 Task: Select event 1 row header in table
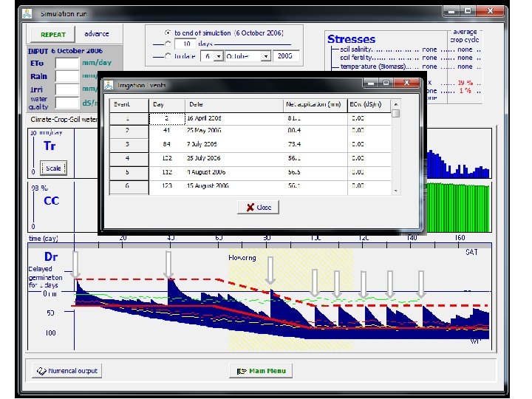[x=129, y=118]
